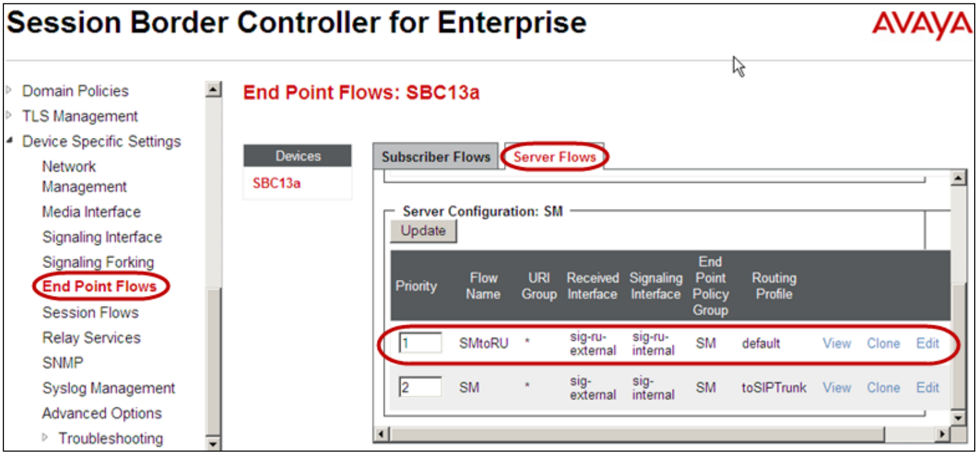Screen dimensions: 980x454
Task: Open End Point Flows in sidebar
Action: click(100, 286)
